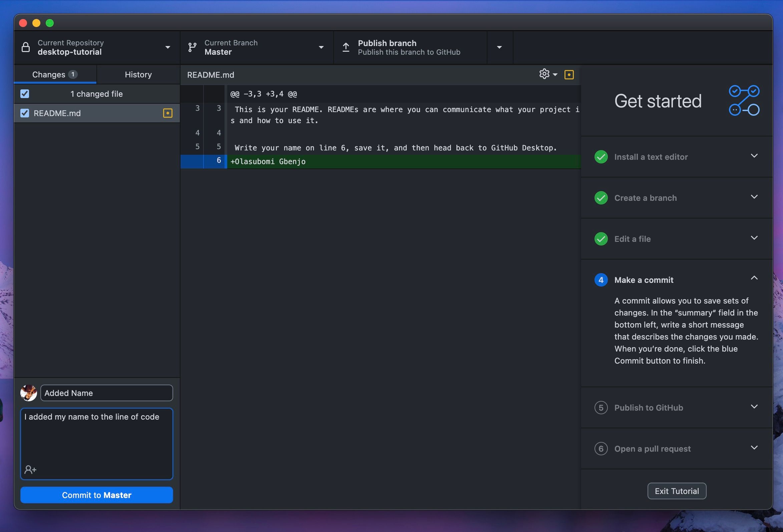Image resolution: width=783 pixels, height=532 pixels.
Task: Click the green checkmark beside Edit a file
Action: pyautogui.click(x=601, y=239)
